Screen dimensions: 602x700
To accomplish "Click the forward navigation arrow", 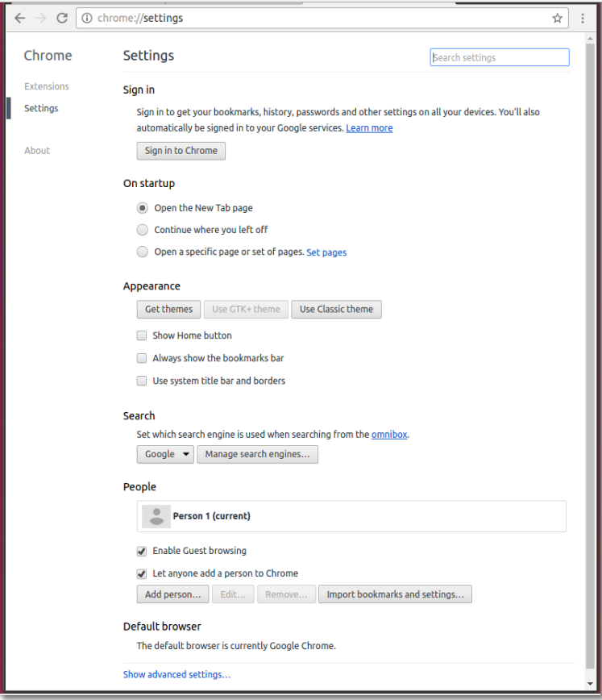I will [x=40, y=19].
